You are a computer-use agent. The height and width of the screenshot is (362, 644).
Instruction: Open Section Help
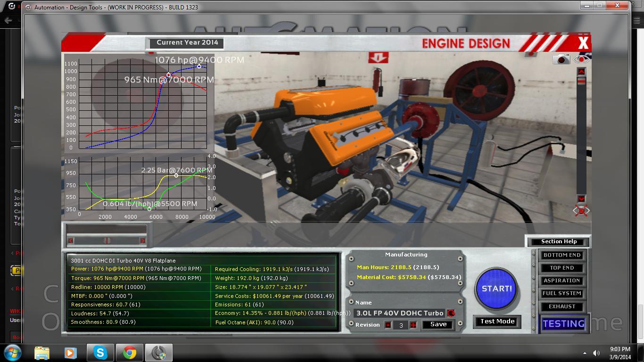coord(559,241)
